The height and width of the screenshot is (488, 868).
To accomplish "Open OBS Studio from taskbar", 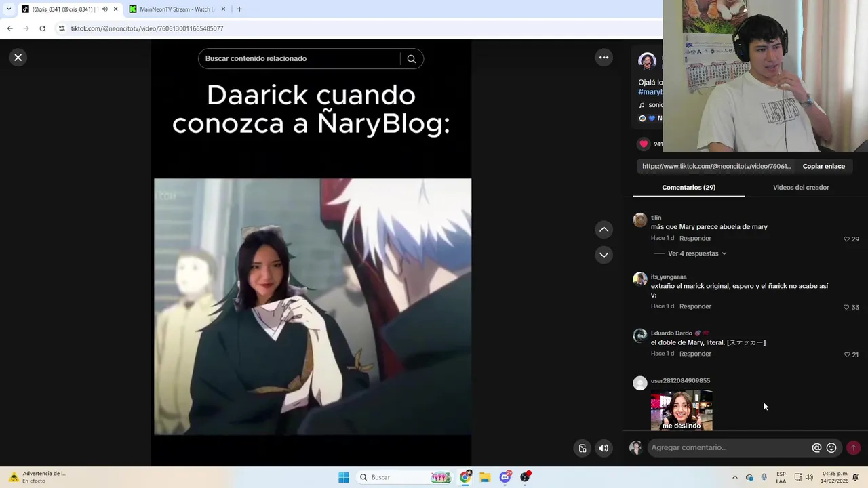I will (525, 477).
